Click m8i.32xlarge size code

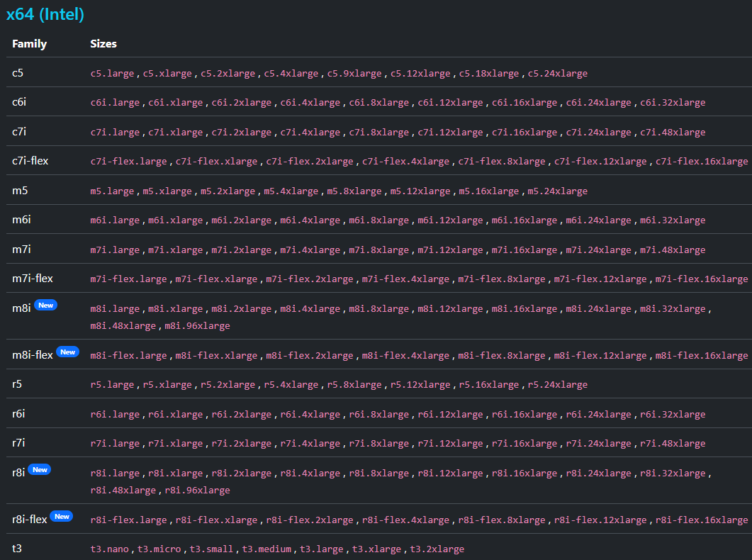pyautogui.click(x=673, y=309)
